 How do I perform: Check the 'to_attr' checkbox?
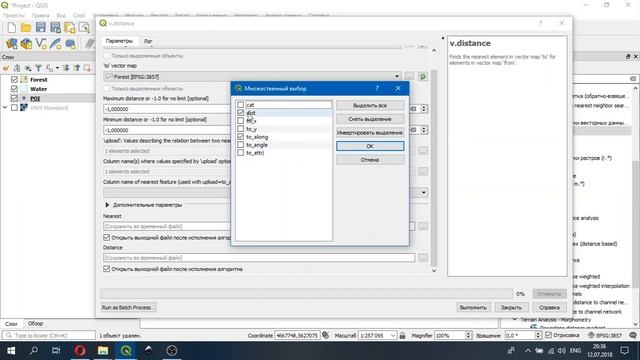click(240, 153)
